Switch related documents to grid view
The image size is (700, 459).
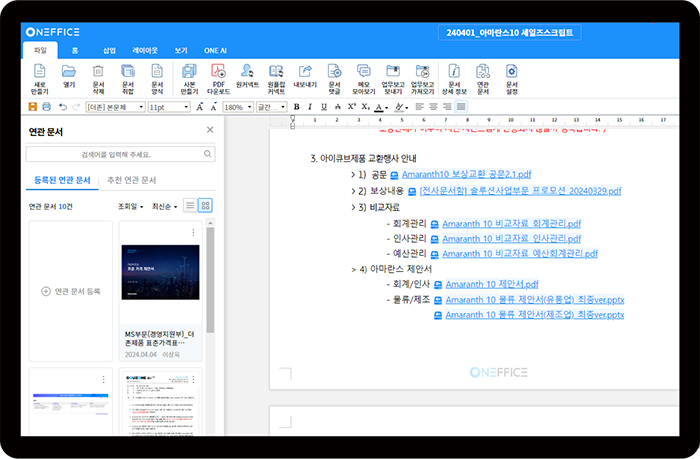point(205,205)
